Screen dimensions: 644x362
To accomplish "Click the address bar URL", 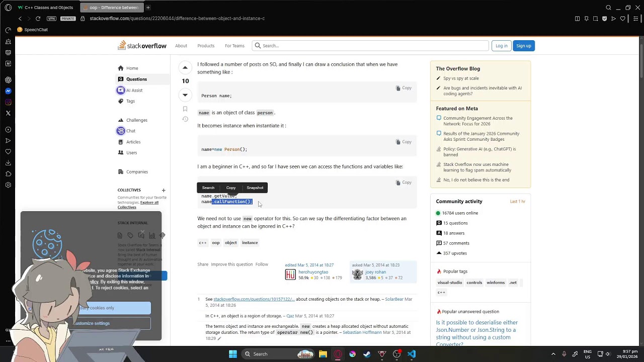I will (177, 19).
